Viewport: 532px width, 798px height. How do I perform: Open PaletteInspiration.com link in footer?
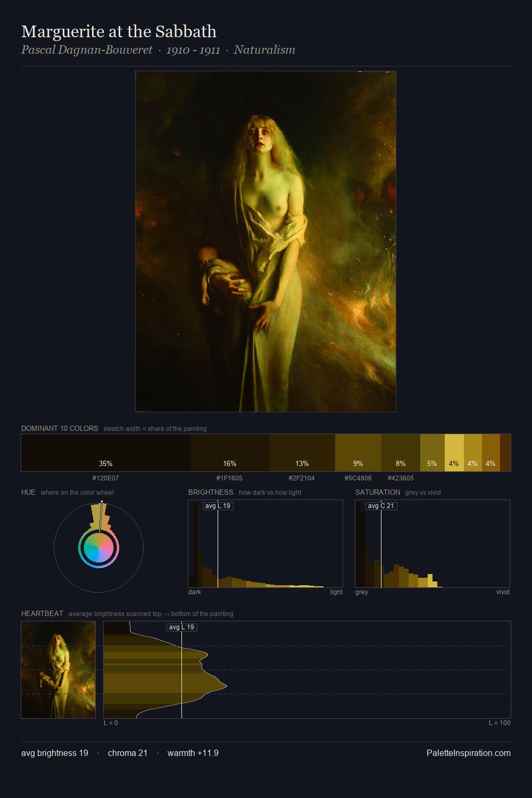[469, 753]
